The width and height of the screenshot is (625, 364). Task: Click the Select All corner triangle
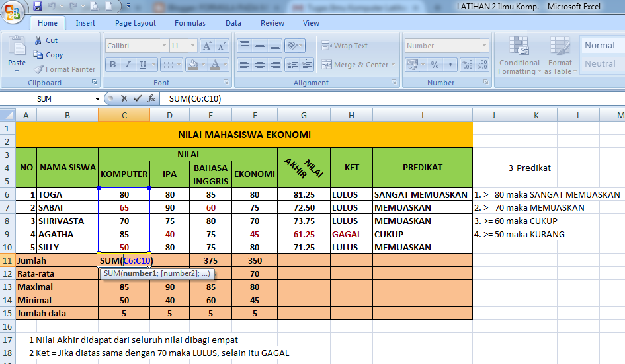(8, 116)
